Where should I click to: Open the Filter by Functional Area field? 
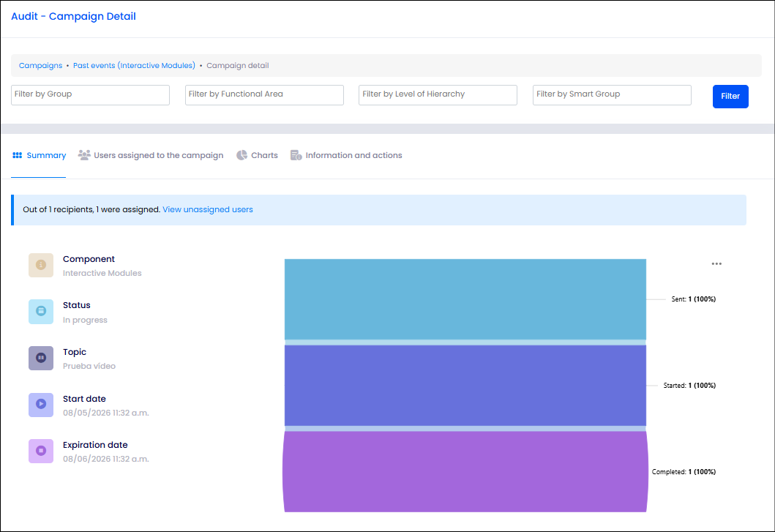[x=264, y=95]
